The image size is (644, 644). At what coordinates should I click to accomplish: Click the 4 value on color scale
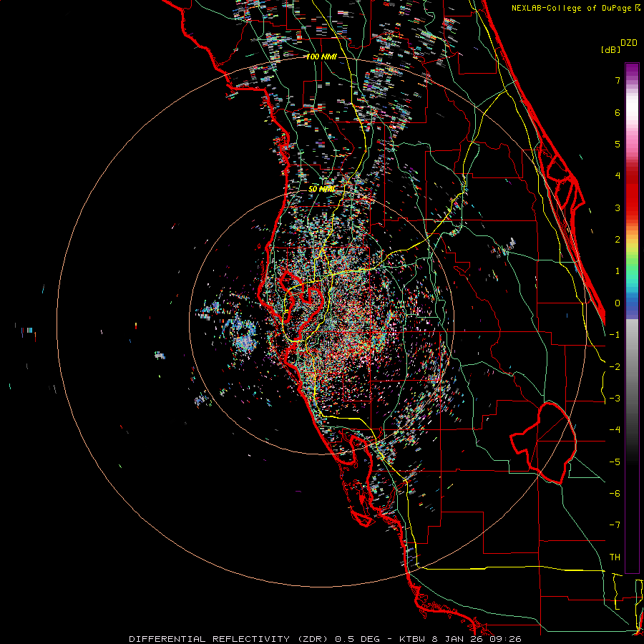point(618,176)
